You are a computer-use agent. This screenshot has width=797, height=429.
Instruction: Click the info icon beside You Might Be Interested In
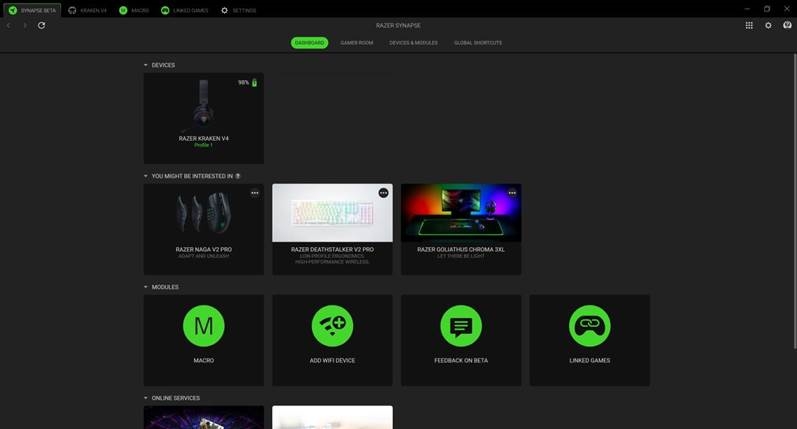238,176
